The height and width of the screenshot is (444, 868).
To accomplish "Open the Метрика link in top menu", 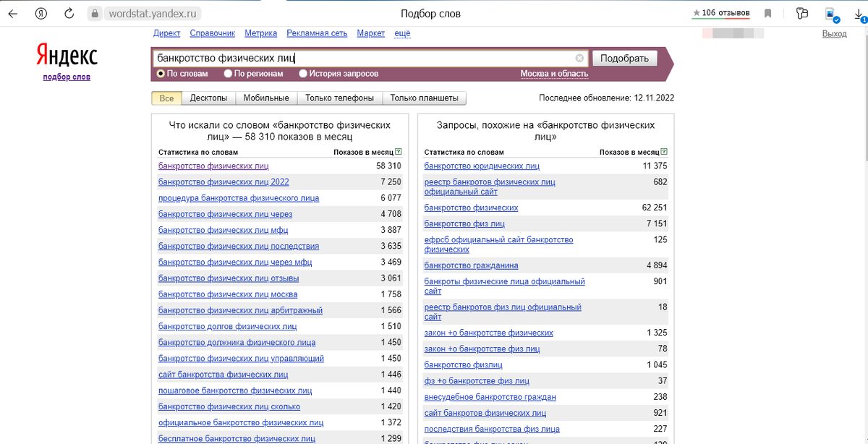I will click(x=261, y=33).
